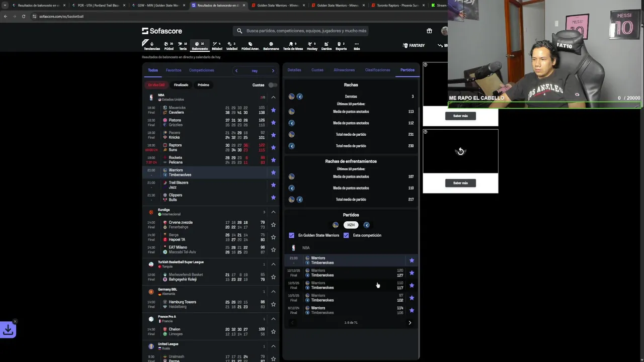The width and height of the screenshot is (644, 362).
Task: Open the Balonmano category
Action: [271, 46]
